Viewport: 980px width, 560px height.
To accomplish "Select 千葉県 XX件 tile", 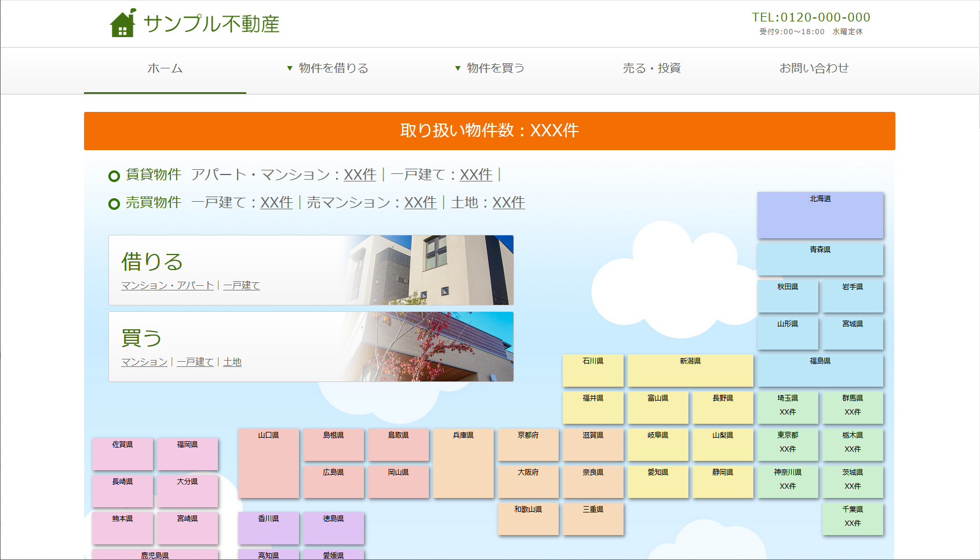I will (853, 519).
